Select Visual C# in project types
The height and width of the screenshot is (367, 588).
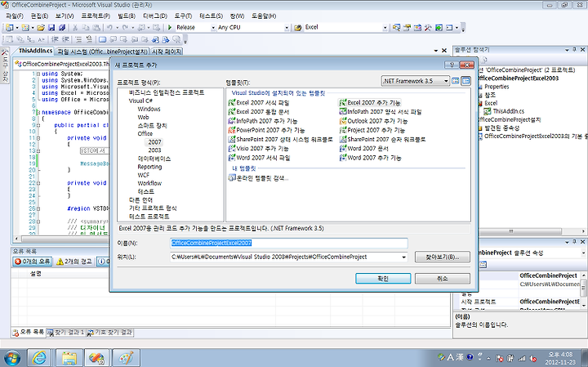click(x=140, y=101)
